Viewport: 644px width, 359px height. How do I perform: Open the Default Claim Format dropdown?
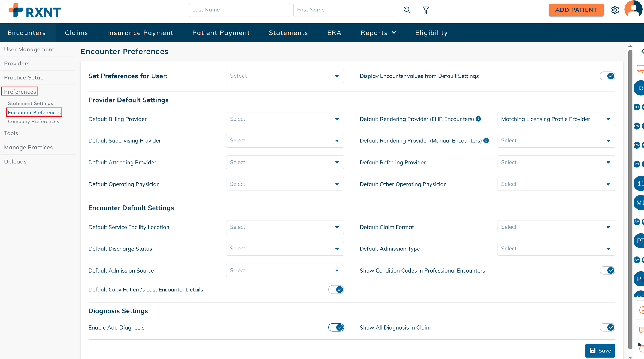pos(556,227)
